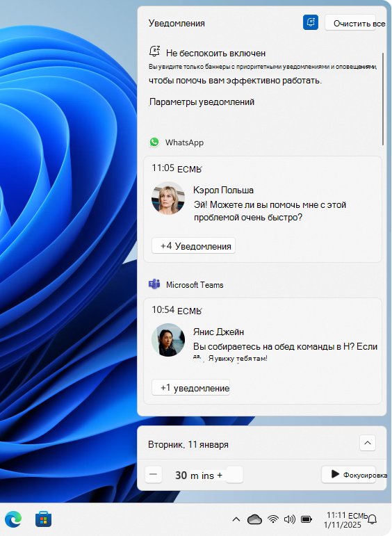Click the Очистить все button
This screenshot has width=392, height=536.
[x=350, y=23]
